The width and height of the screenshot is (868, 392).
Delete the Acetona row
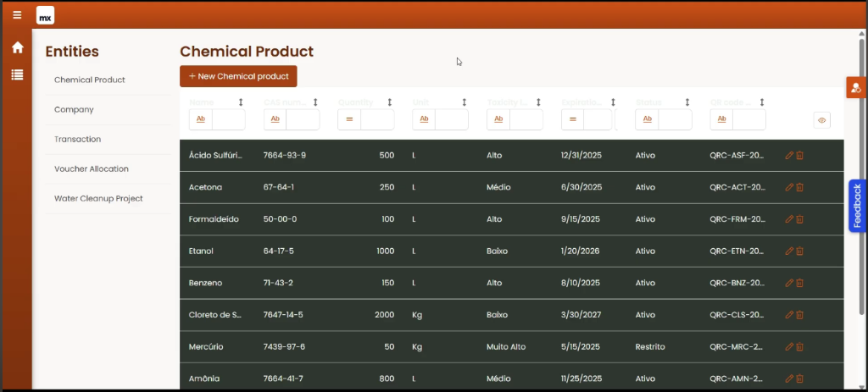click(x=800, y=187)
